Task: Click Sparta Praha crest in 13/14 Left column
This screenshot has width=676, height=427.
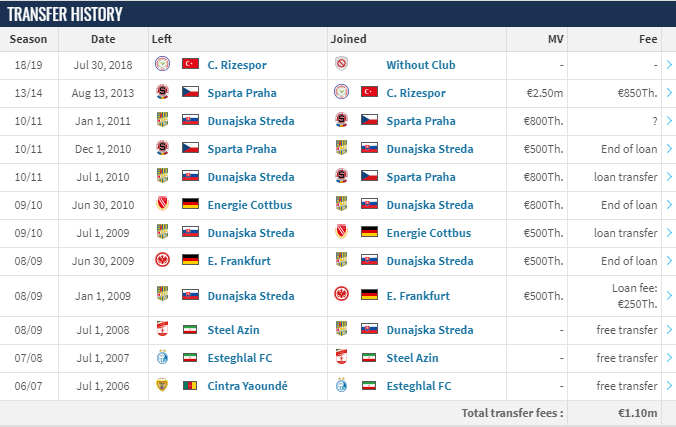Action: (x=162, y=92)
